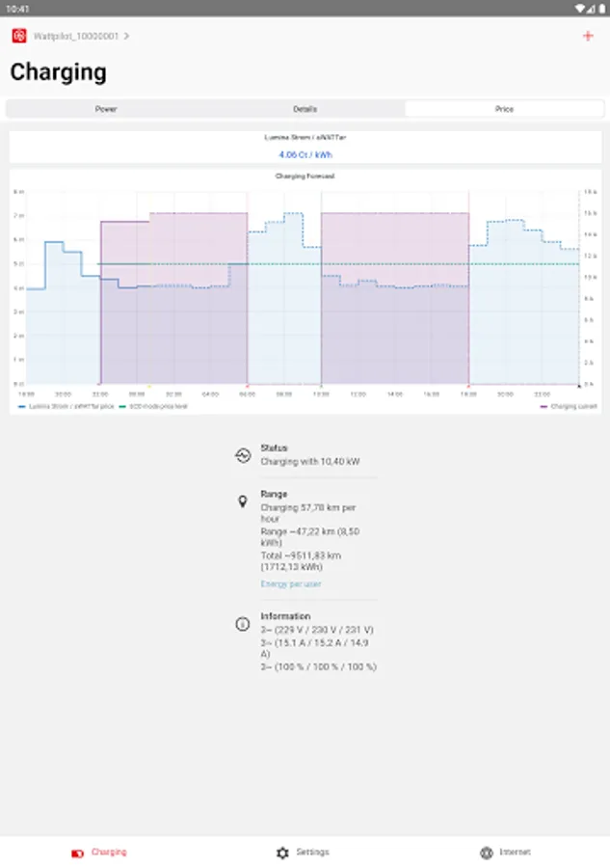Tap the red Fronius app logo icon
This screenshot has height=868, width=610.
coord(19,36)
